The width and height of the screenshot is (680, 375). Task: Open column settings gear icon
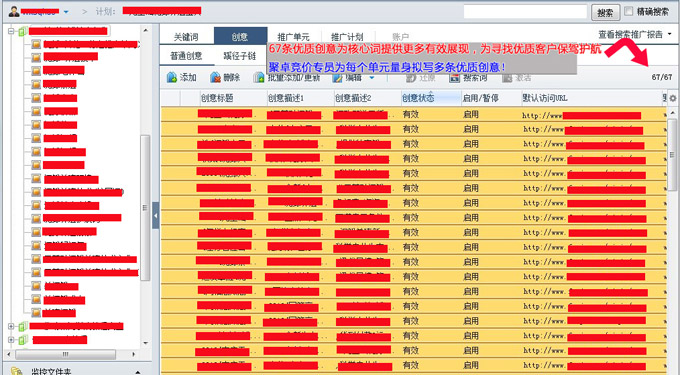click(673, 98)
